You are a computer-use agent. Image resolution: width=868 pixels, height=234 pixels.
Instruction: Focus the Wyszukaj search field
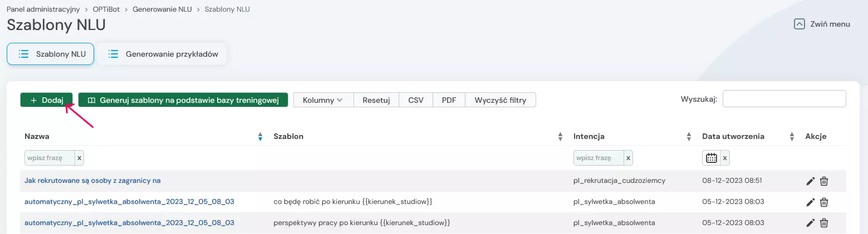[x=784, y=99]
